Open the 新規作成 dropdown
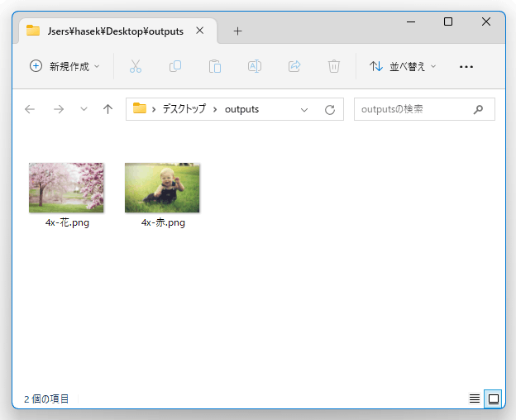The height and width of the screenshot is (420, 516). (64, 66)
